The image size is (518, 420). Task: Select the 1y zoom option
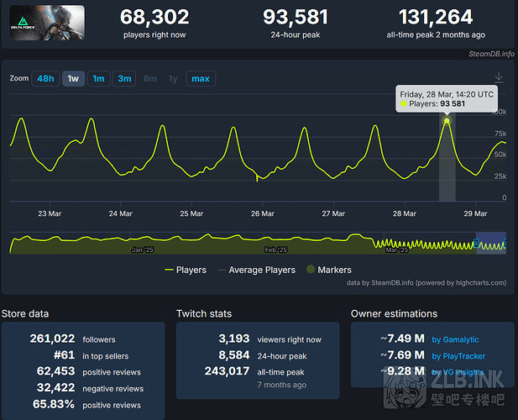[173, 79]
